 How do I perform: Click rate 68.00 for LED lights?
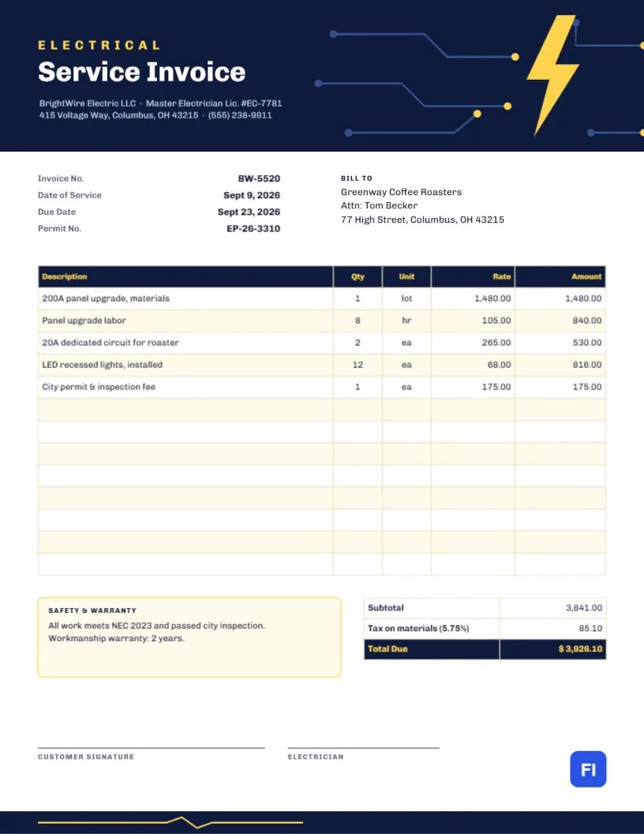pyautogui.click(x=499, y=365)
